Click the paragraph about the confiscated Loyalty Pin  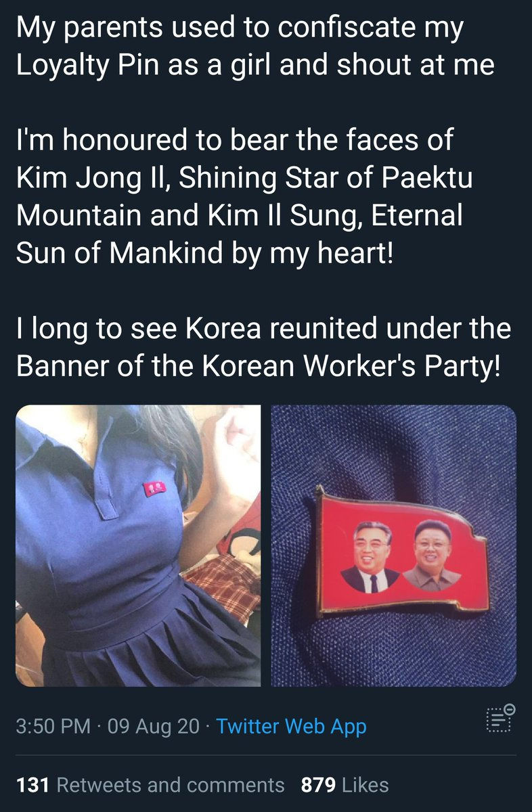tap(255, 46)
